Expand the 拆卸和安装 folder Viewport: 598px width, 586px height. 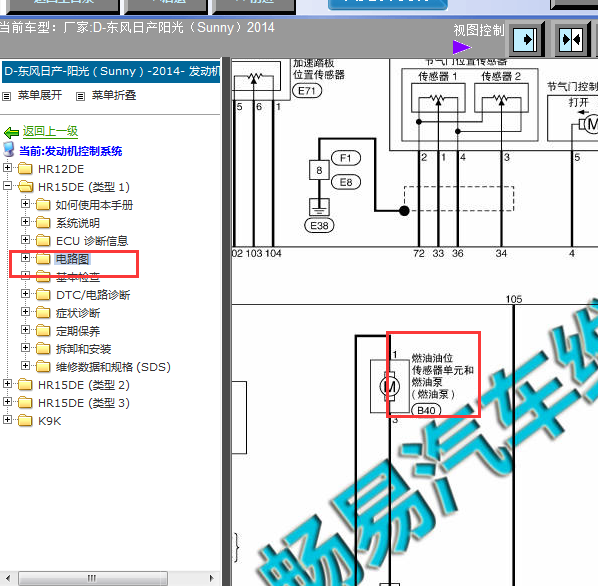click(x=25, y=348)
